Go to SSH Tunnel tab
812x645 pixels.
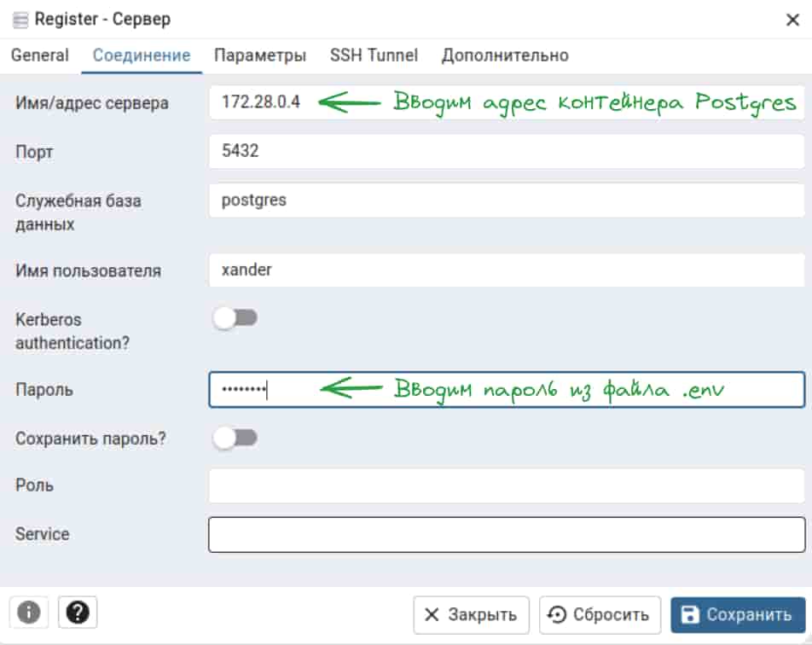click(374, 55)
